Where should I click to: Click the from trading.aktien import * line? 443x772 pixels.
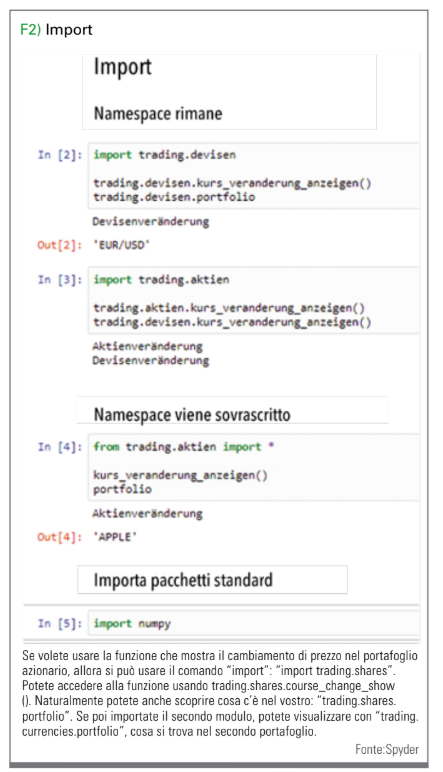coord(184,447)
